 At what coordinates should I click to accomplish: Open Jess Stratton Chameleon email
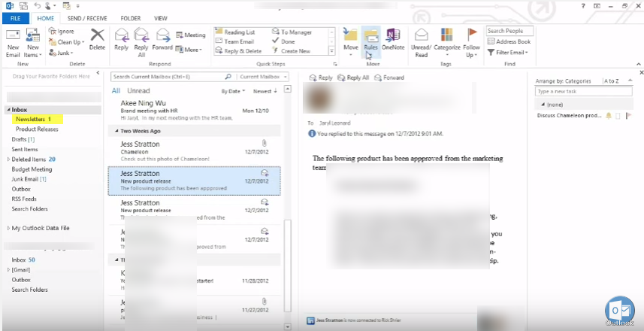pos(195,151)
